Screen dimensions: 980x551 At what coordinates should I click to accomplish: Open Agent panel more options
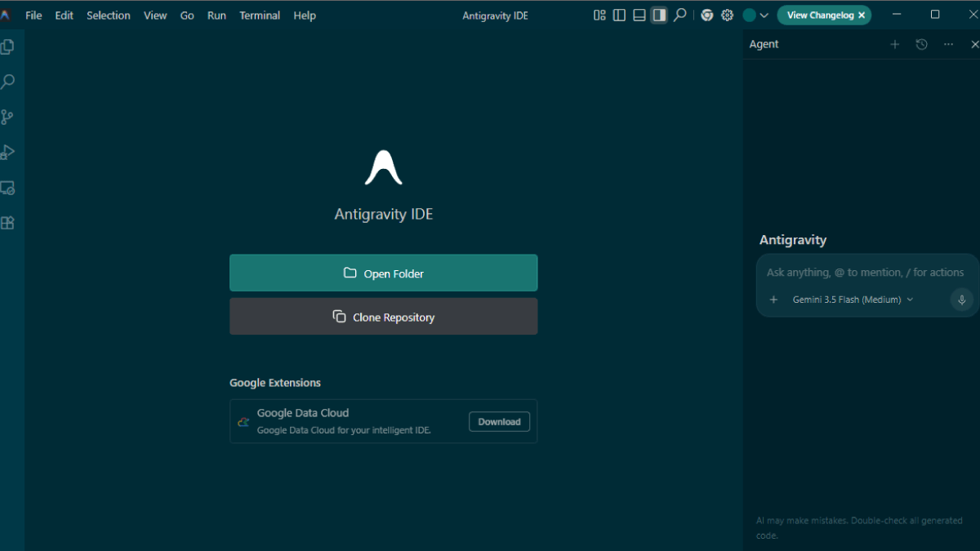(948, 45)
